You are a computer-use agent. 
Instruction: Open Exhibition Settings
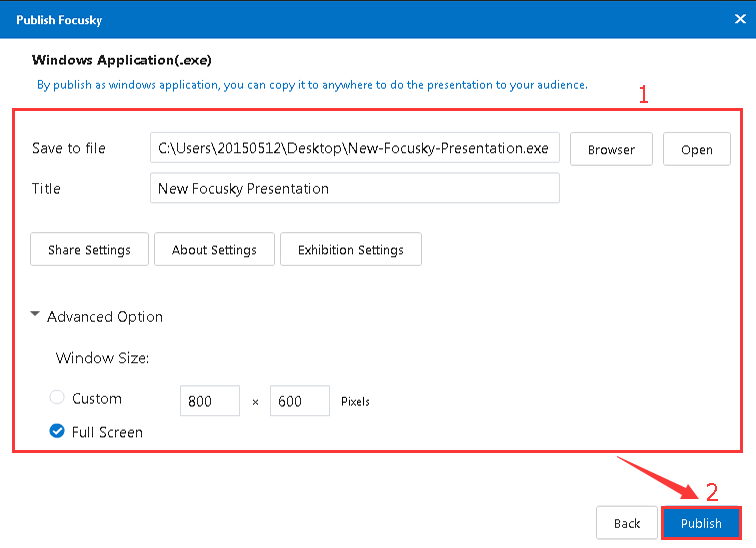(351, 249)
